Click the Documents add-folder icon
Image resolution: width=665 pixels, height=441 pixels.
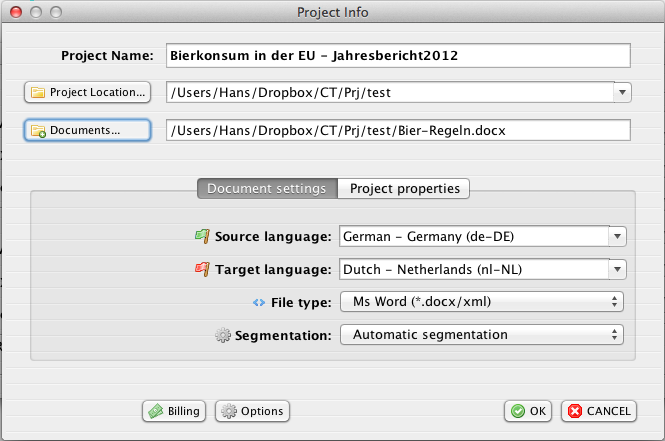click(x=38, y=131)
